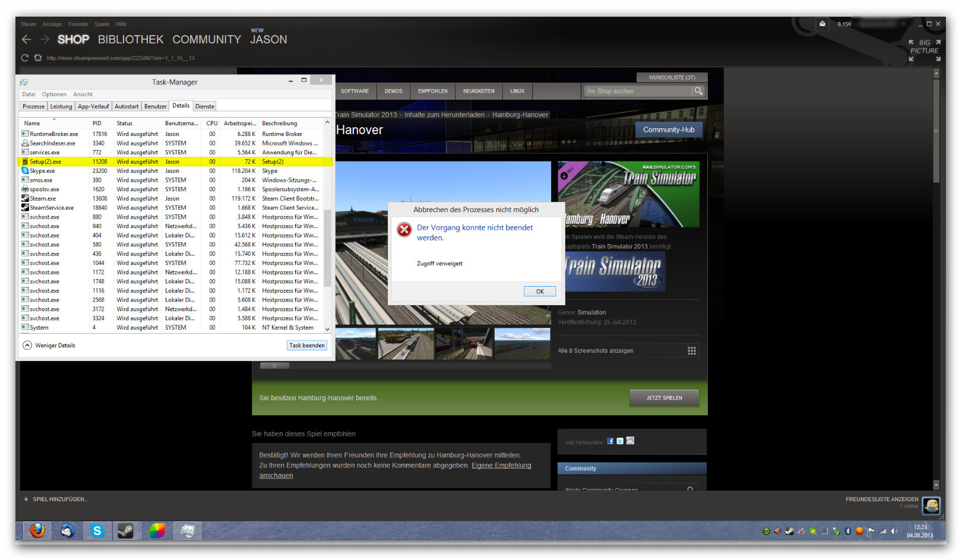Open Steam store home via house icon

(x=38, y=58)
